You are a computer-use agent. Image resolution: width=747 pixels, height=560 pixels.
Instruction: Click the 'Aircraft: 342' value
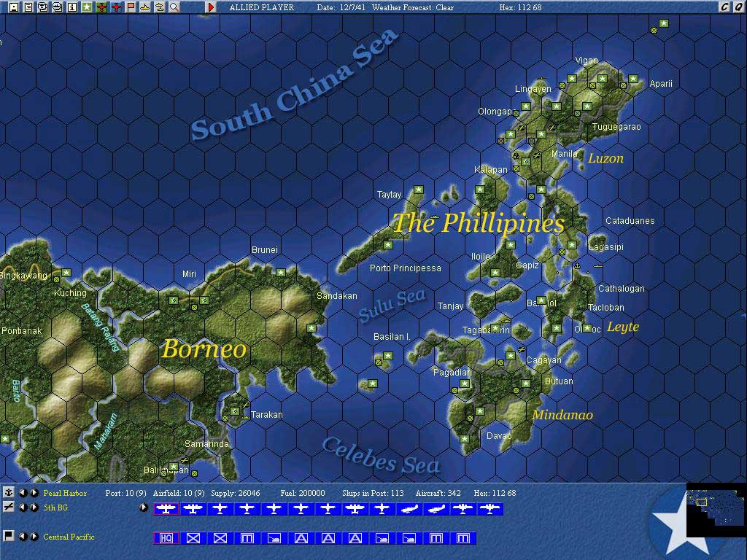pos(438,493)
